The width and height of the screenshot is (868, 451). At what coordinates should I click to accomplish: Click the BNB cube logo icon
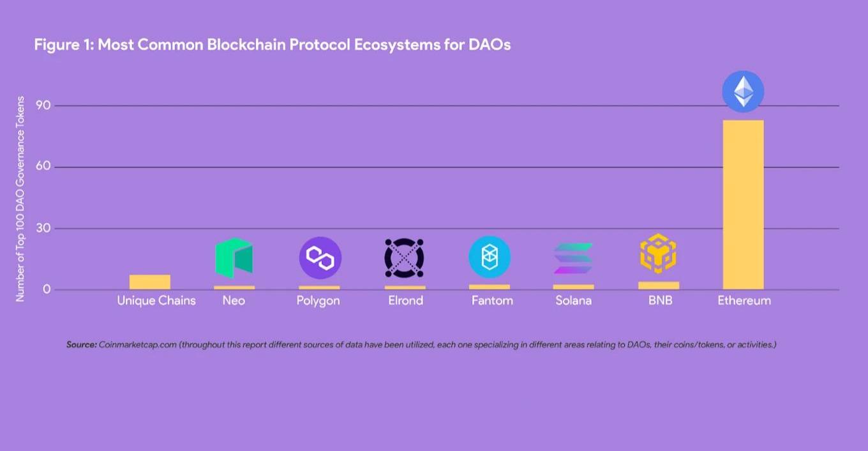click(x=658, y=254)
